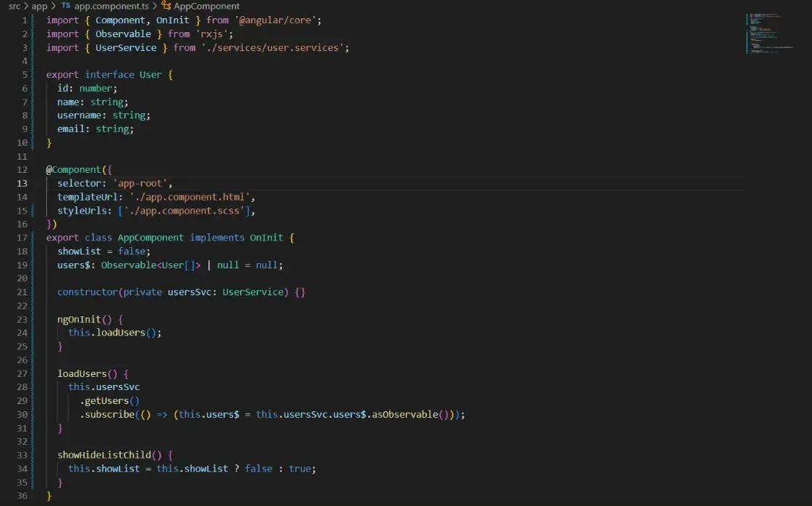Click line number 13 in the gutter
812x506 pixels.
22,183
